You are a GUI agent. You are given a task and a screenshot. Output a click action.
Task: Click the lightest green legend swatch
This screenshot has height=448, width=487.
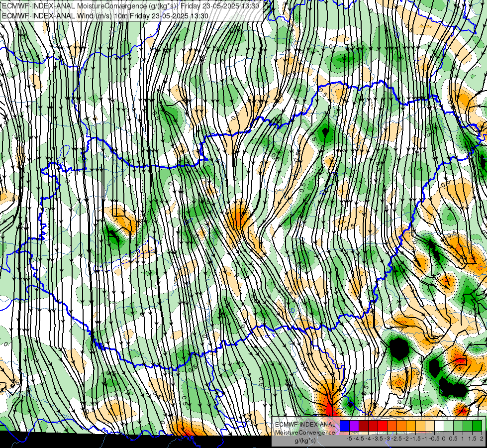point(449,426)
